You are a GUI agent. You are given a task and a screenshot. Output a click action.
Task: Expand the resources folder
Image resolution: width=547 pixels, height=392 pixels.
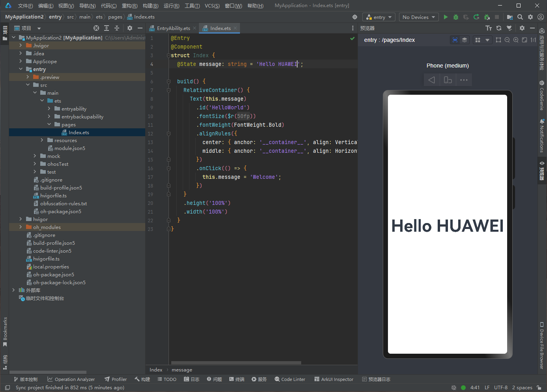[x=42, y=140]
